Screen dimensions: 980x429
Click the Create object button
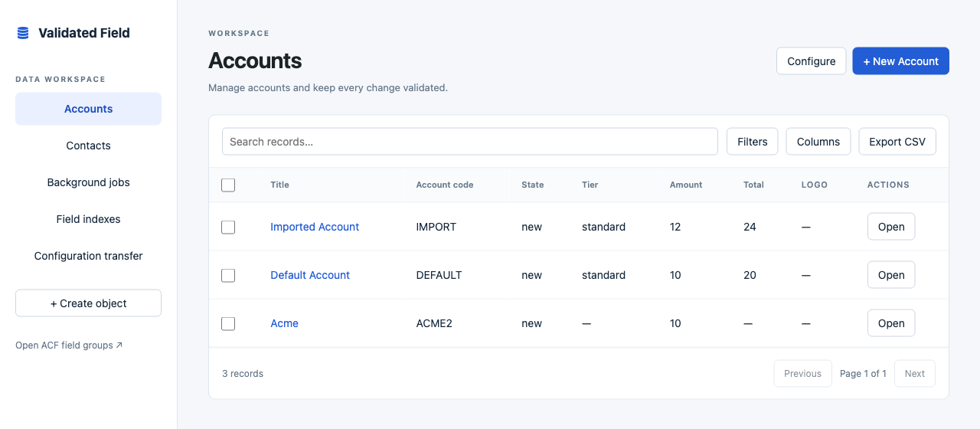tap(88, 303)
